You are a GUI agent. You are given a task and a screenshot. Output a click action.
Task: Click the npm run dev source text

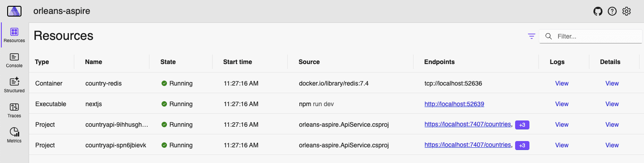(x=316, y=104)
